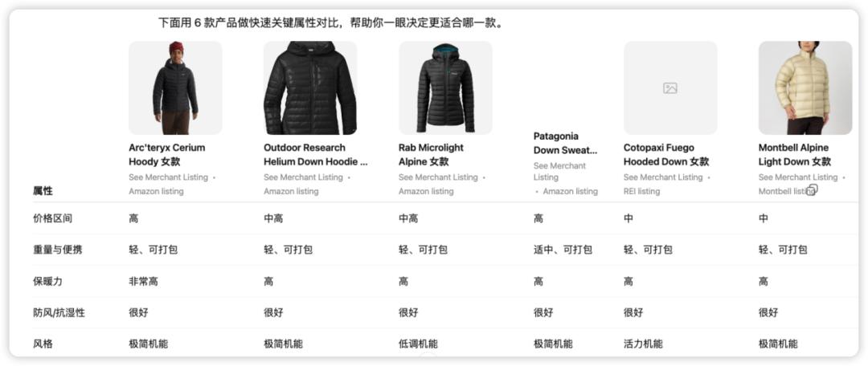This screenshot has height=366, width=868.
Task: Open See Merchant Listing under Montbell Alpine
Action: (x=798, y=177)
